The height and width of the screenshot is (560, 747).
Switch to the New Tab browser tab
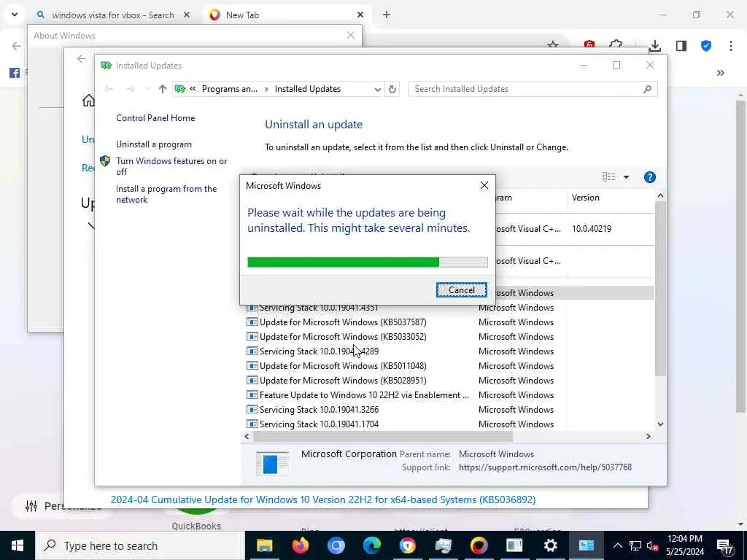[286, 15]
